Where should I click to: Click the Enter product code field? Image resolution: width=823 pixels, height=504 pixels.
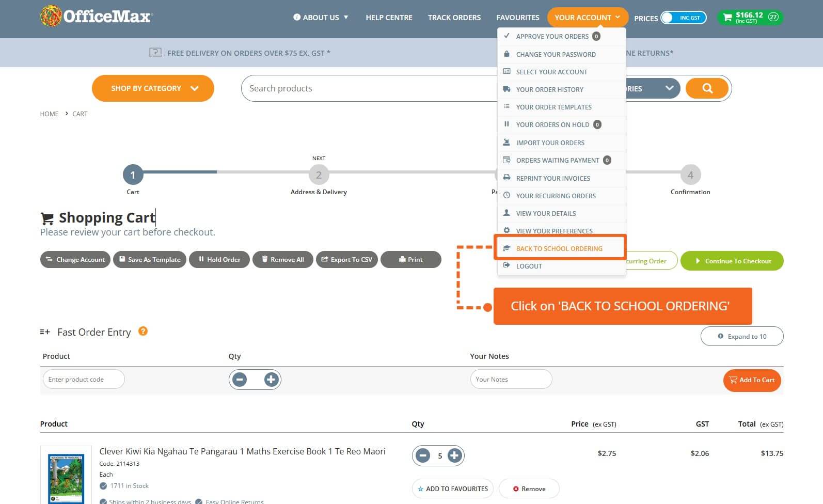pyautogui.click(x=84, y=379)
